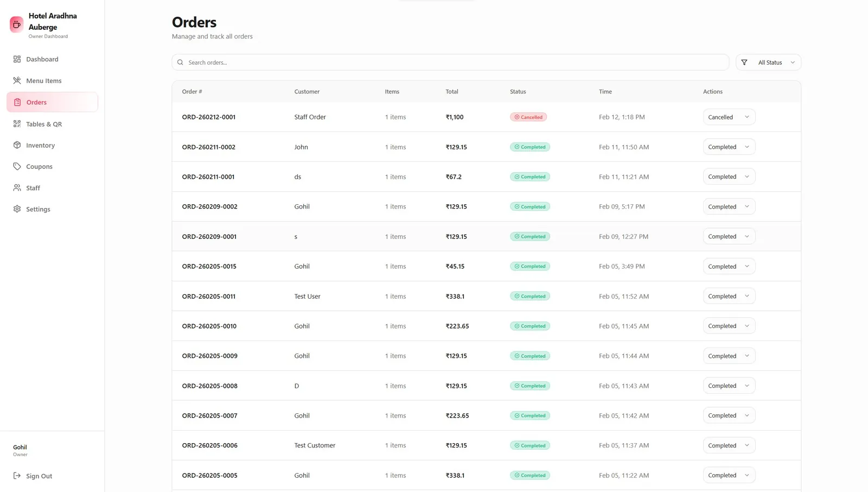
Task: Click time Feb 05, 11:44 AM
Action: tap(624, 356)
